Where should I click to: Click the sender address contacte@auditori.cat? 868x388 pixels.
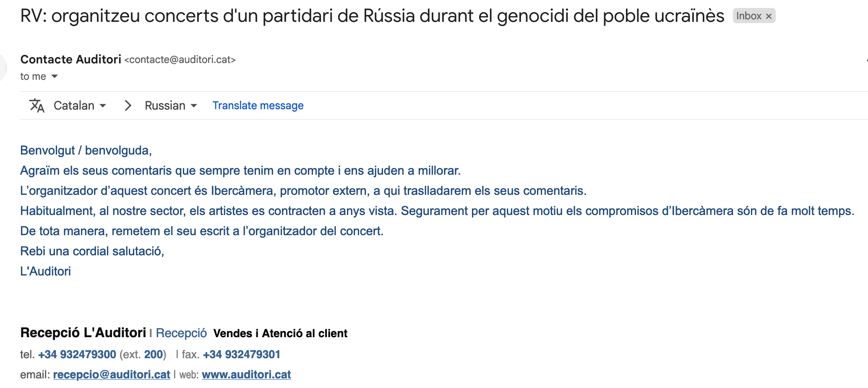tap(180, 60)
